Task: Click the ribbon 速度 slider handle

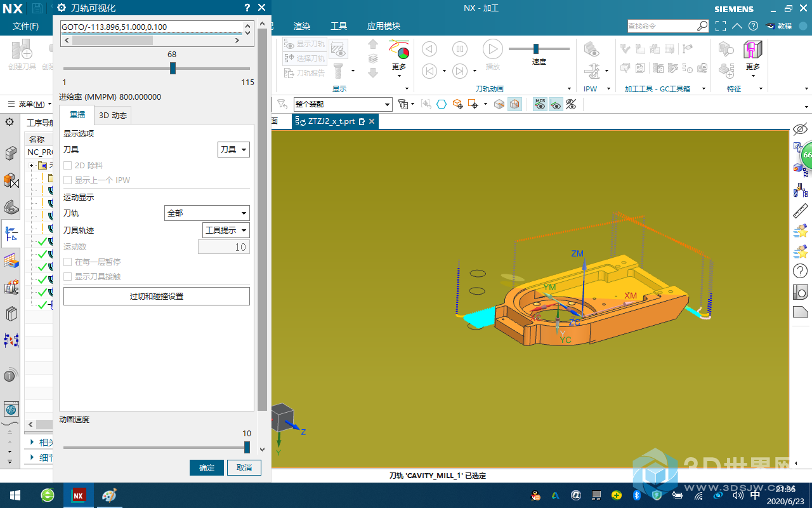Action: click(536, 49)
